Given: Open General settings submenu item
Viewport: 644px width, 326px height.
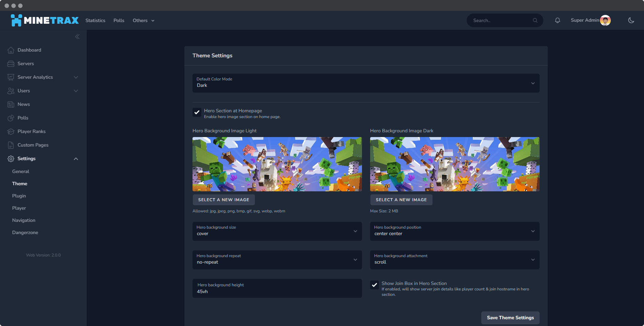Looking at the screenshot, I should [21, 171].
